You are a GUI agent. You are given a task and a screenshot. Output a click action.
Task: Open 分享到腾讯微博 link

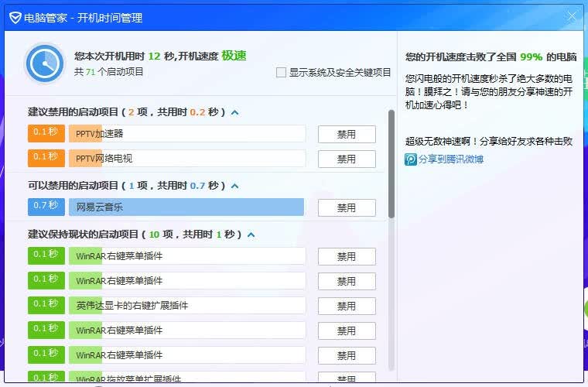[x=451, y=159]
